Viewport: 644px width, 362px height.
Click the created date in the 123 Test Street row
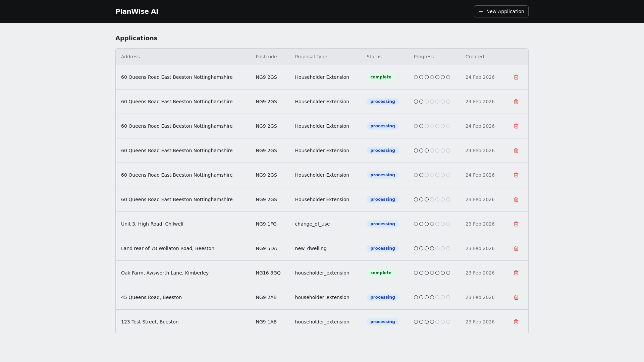click(x=480, y=322)
